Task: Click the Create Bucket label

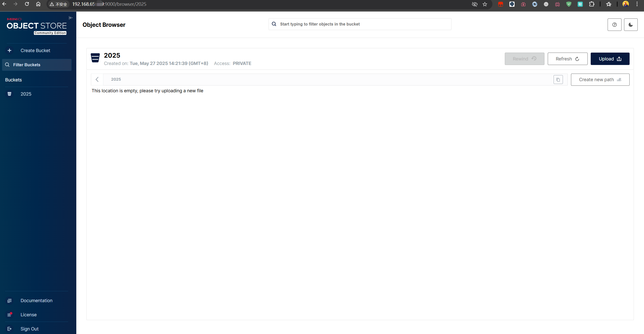Action: [35, 51]
